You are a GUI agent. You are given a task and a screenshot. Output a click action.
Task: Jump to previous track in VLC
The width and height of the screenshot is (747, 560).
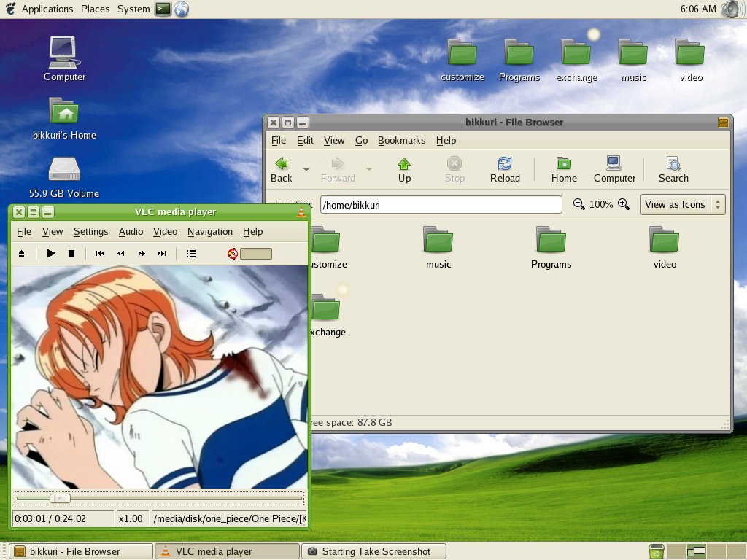(x=100, y=254)
